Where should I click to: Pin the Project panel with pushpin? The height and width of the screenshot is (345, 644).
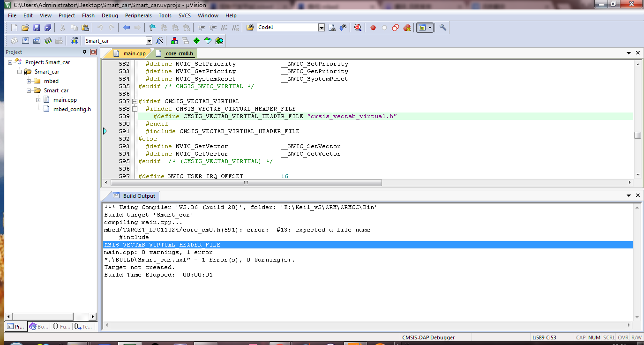[84, 52]
